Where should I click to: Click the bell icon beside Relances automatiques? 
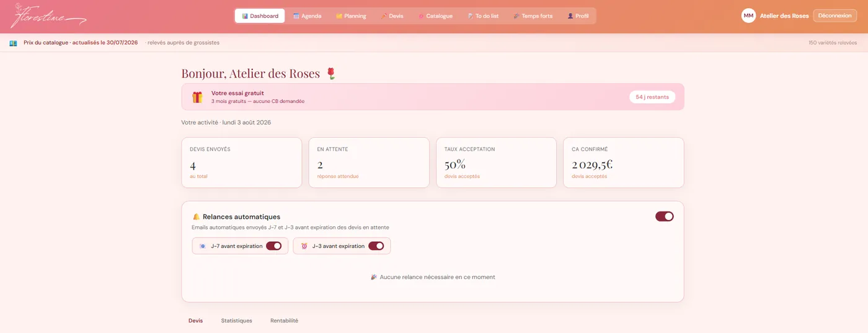pos(196,217)
